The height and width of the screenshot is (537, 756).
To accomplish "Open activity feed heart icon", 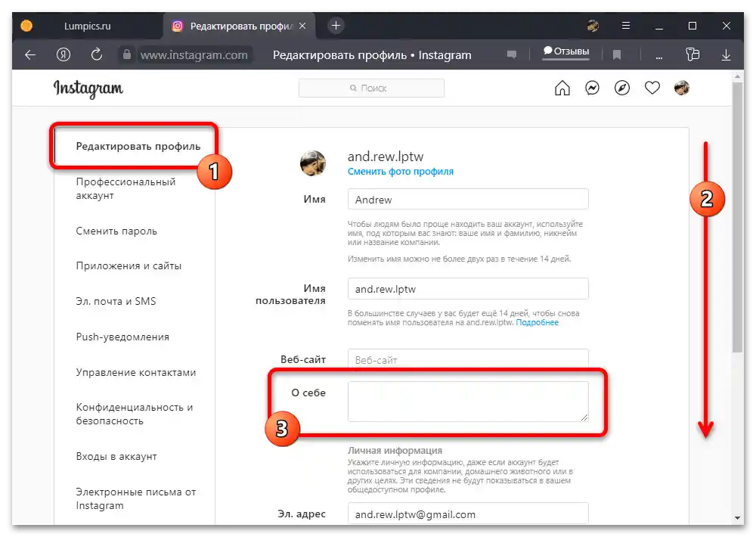I will point(652,88).
